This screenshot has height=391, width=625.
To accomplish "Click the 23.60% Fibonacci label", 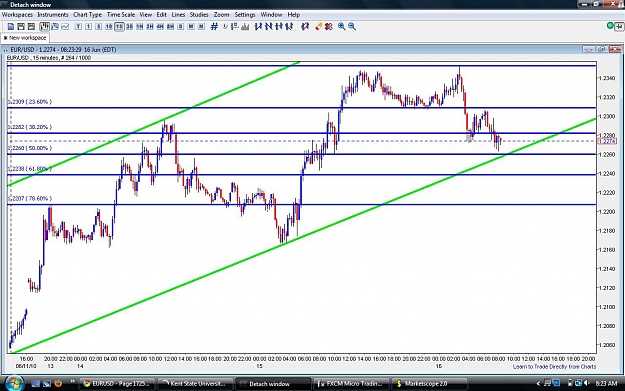I will click(30, 102).
